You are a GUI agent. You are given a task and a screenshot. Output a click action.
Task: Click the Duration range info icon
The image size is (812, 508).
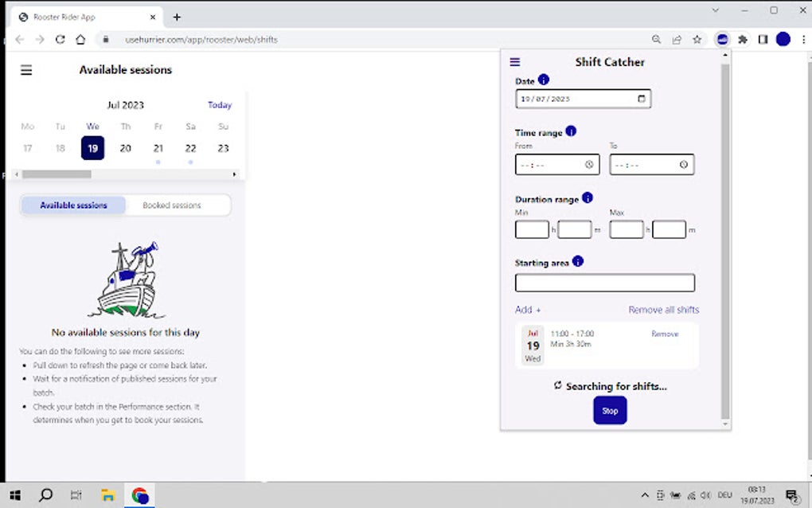[x=587, y=197]
